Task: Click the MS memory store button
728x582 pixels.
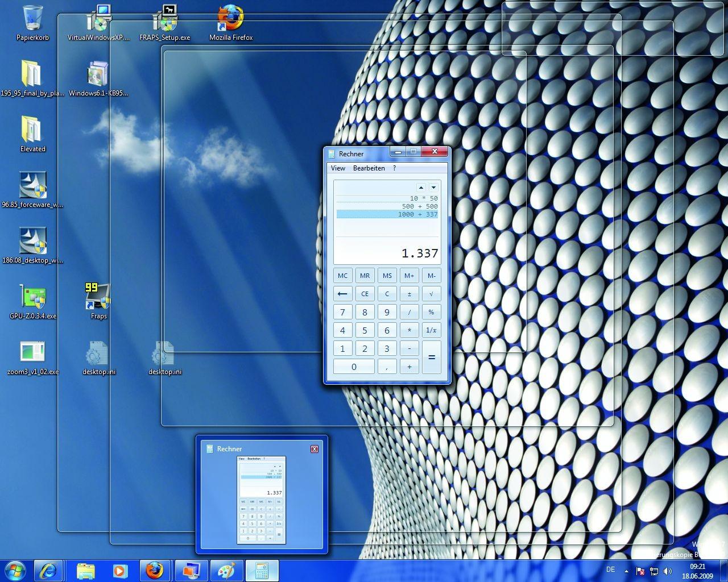Action: point(387,276)
